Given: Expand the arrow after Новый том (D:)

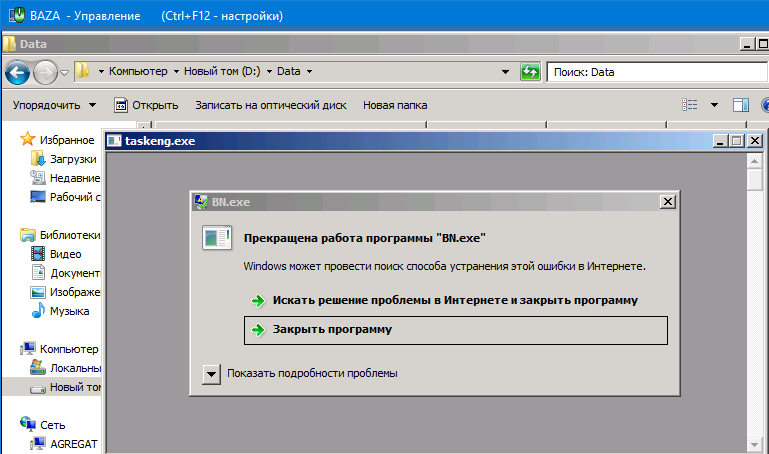Looking at the screenshot, I should click(269, 72).
